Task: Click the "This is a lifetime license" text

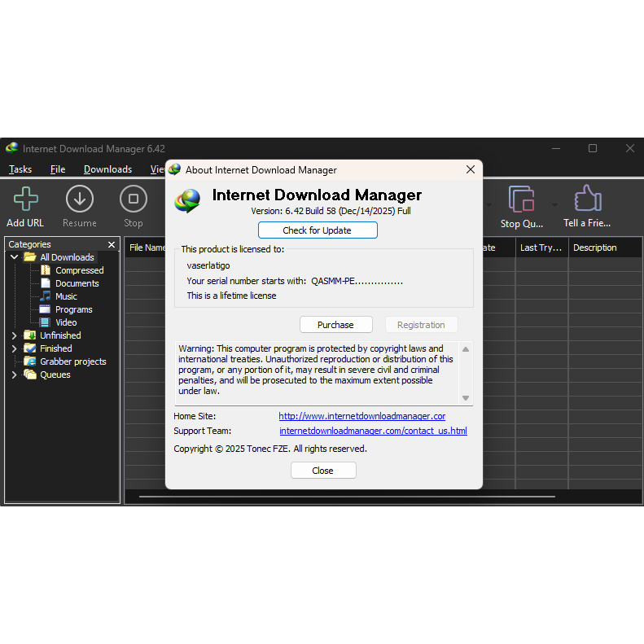Action: click(231, 296)
